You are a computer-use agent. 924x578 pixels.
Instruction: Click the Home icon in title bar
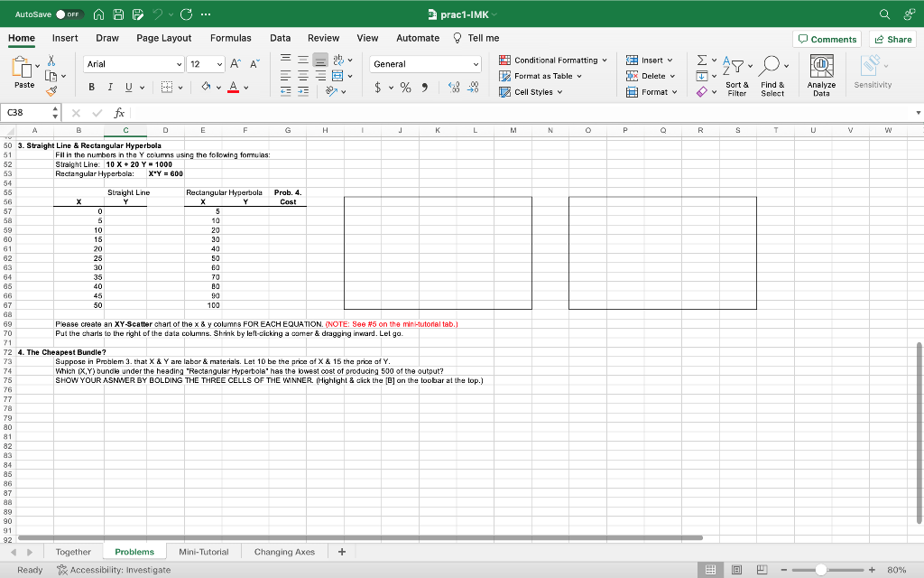tap(99, 14)
